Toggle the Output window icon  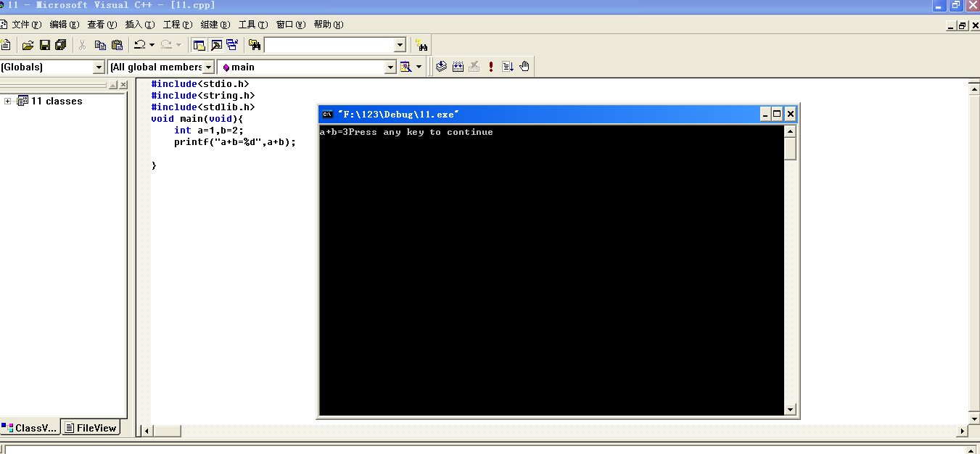tap(215, 45)
